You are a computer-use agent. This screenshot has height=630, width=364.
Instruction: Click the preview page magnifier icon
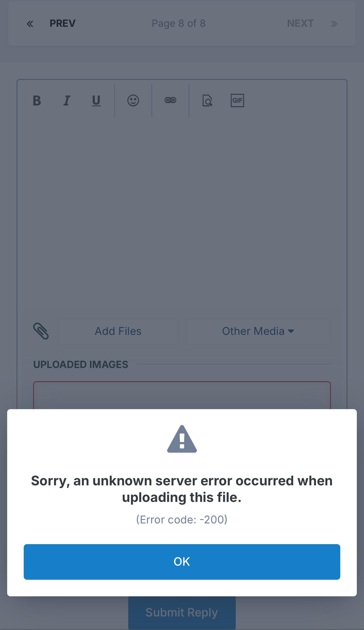[x=207, y=100]
